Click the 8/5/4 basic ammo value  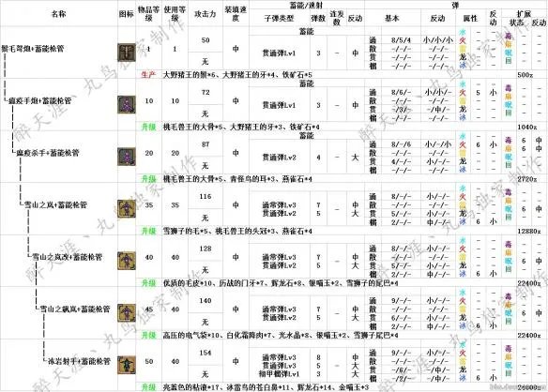(x=401, y=39)
